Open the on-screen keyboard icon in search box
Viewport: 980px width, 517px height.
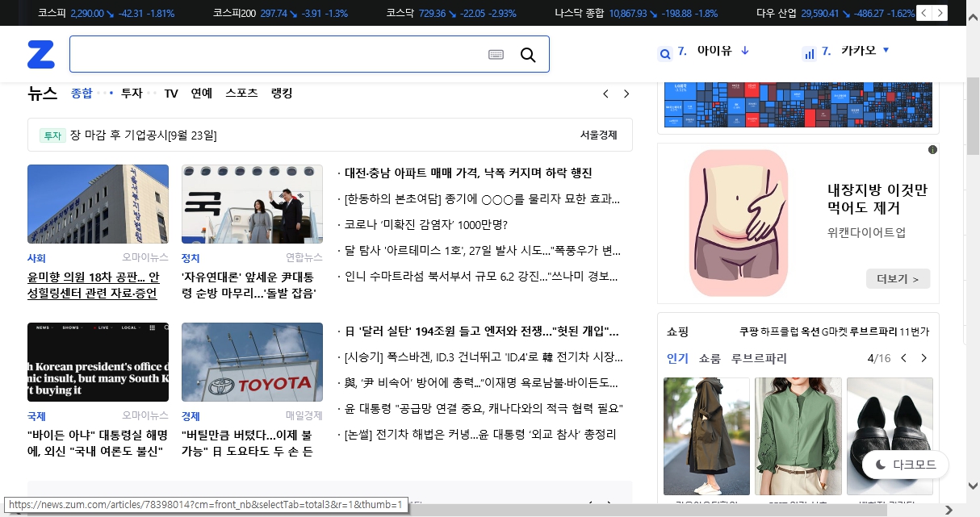(x=496, y=54)
